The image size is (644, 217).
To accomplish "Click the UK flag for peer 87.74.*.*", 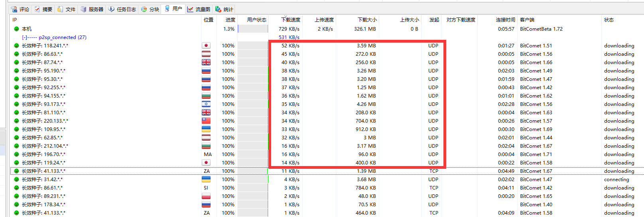I will tap(206, 63).
